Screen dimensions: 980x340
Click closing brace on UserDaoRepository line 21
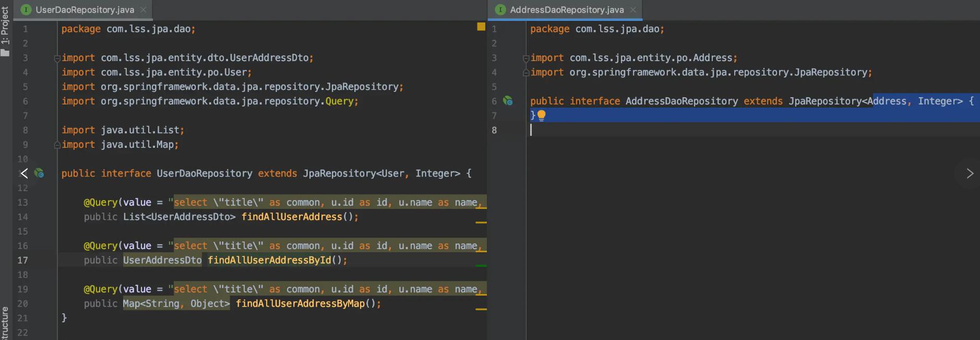point(64,318)
